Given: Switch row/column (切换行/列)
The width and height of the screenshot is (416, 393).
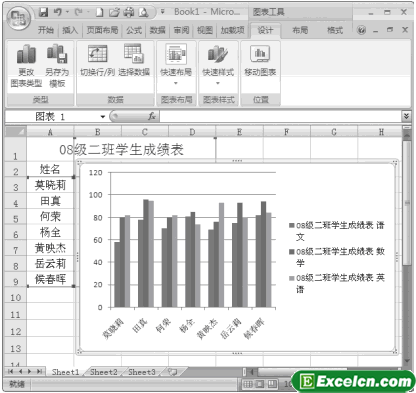Looking at the screenshot, I should (97, 60).
